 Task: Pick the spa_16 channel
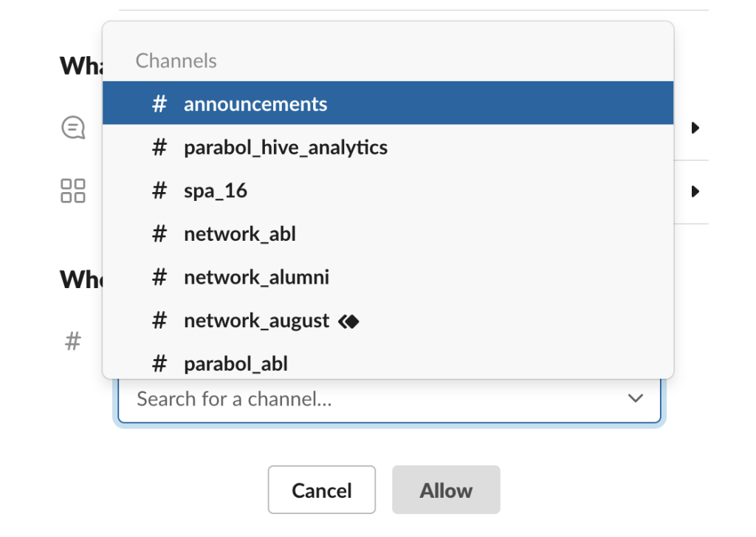click(x=216, y=191)
